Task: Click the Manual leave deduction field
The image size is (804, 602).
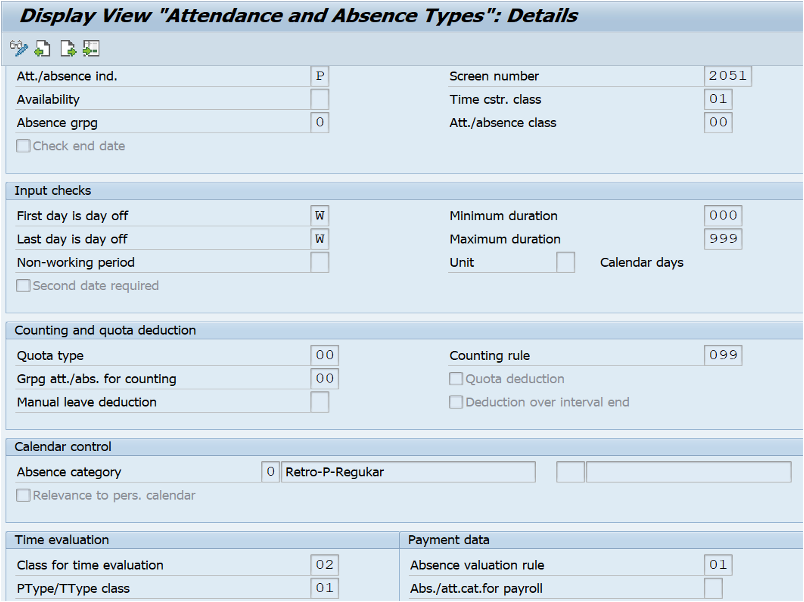Action: click(x=319, y=402)
